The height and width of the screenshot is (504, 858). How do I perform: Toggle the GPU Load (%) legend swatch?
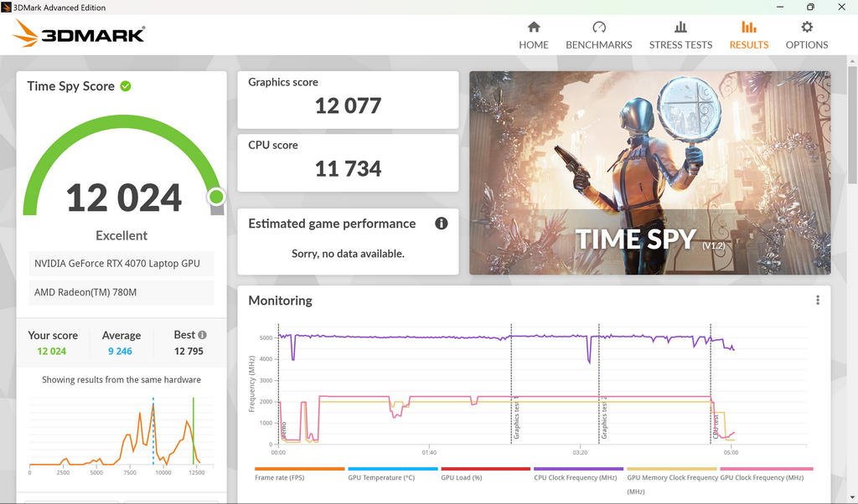click(485, 469)
